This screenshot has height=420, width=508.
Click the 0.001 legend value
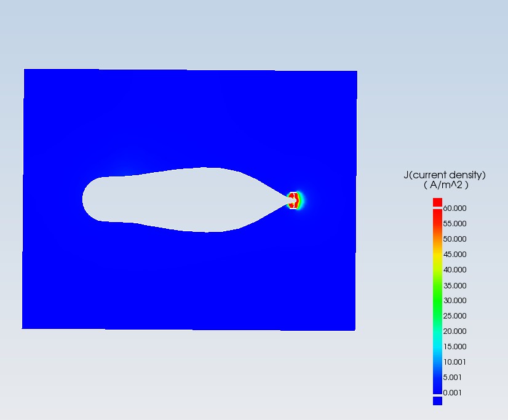[x=452, y=393]
